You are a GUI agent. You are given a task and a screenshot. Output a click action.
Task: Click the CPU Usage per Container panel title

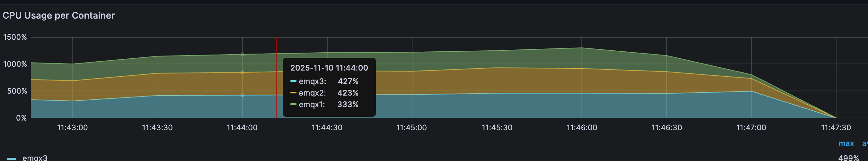click(x=59, y=15)
